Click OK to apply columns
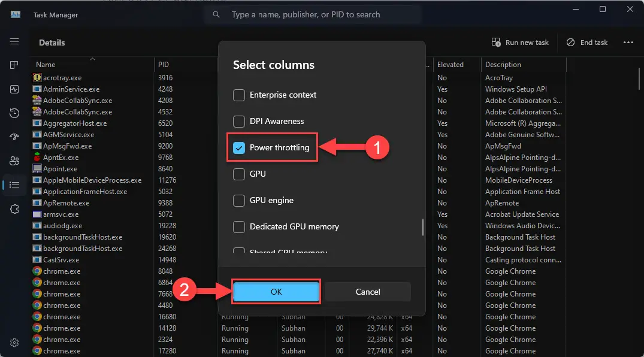 pyautogui.click(x=276, y=292)
